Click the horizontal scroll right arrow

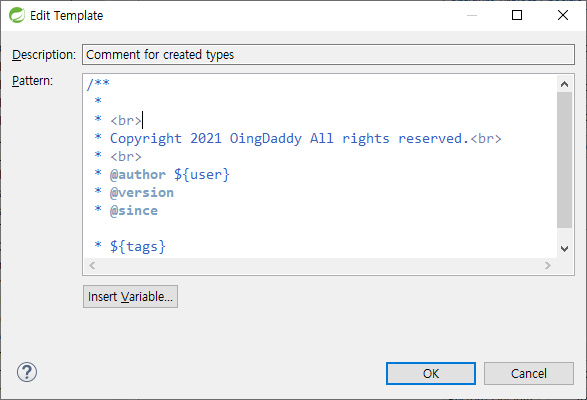(x=548, y=266)
